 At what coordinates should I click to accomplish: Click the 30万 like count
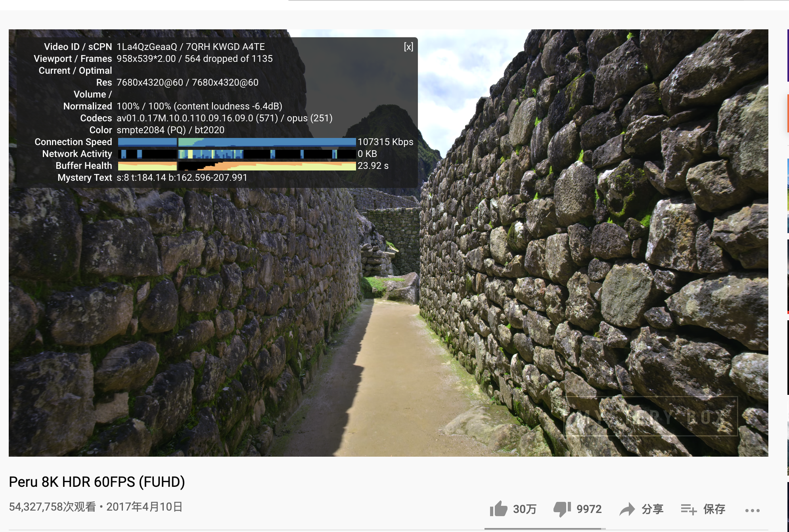point(525,509)
